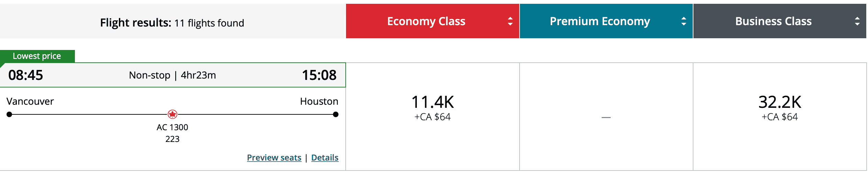Click the Premium Economy sort arrows

(x=683, y=21)
